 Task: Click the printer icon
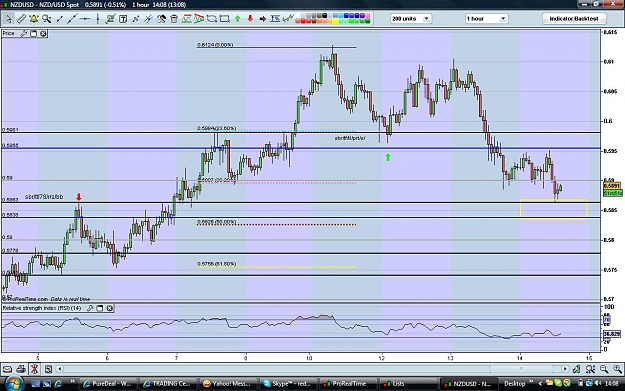(x=21, y=369)
